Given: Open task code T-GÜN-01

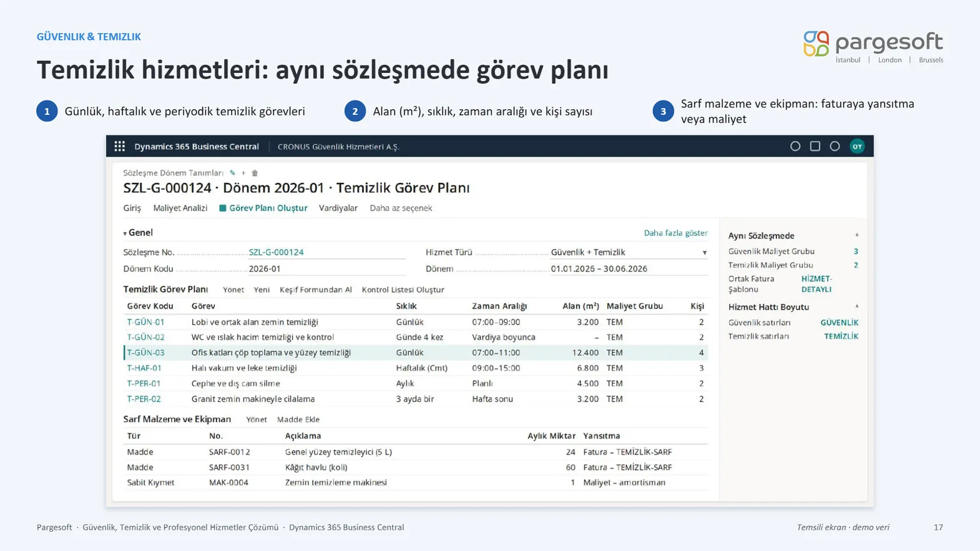Looking at the screenshot, I should pyautogui.click(x=145, y=322).
